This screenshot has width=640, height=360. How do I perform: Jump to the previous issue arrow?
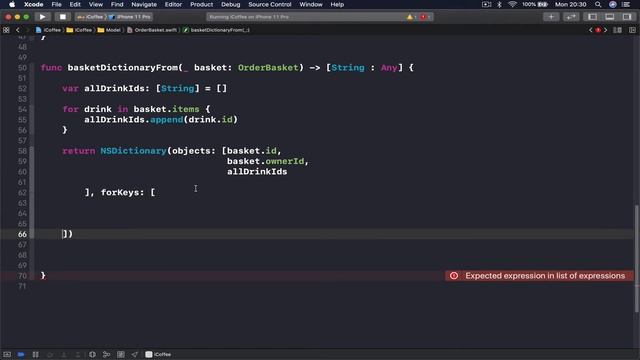click(x=591, y=30)
